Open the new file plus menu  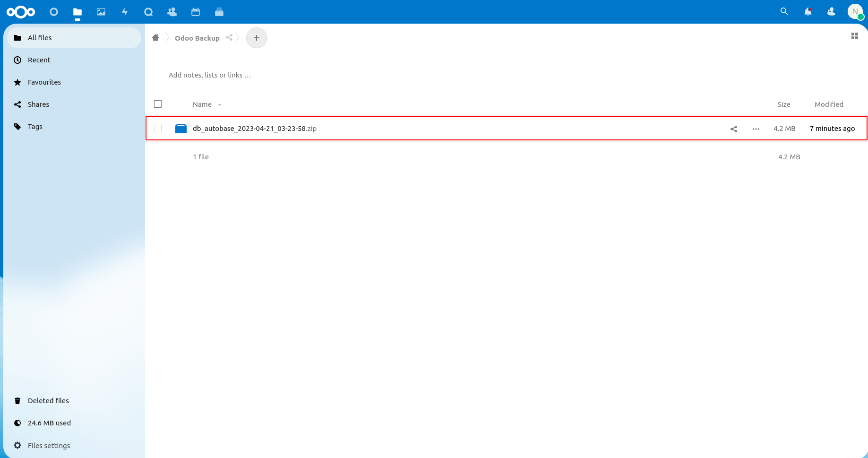point(257,38)
